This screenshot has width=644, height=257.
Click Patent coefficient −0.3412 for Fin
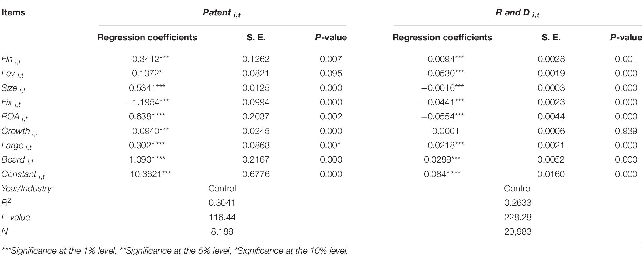click(147, 59)
